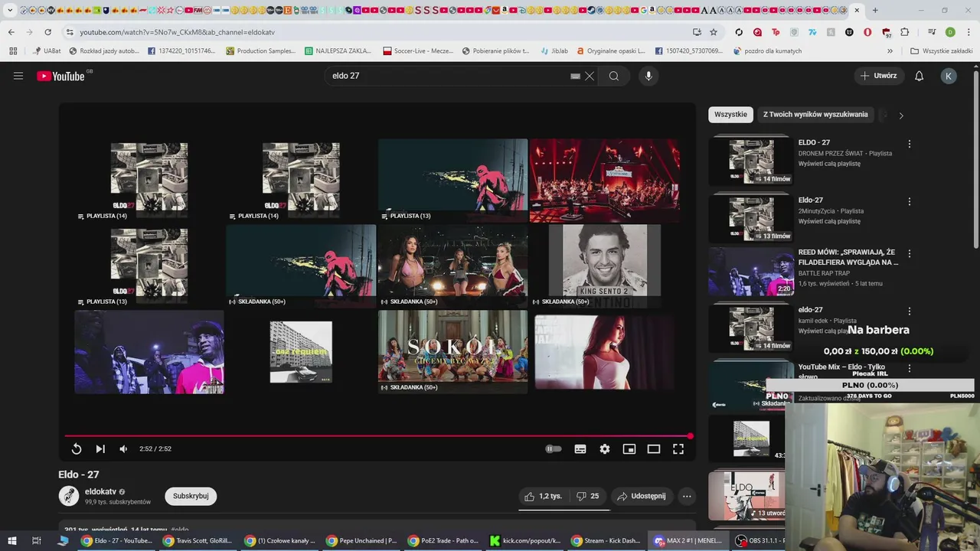Seek on the red progress bar
980x551 pixels.
[377, 436]
